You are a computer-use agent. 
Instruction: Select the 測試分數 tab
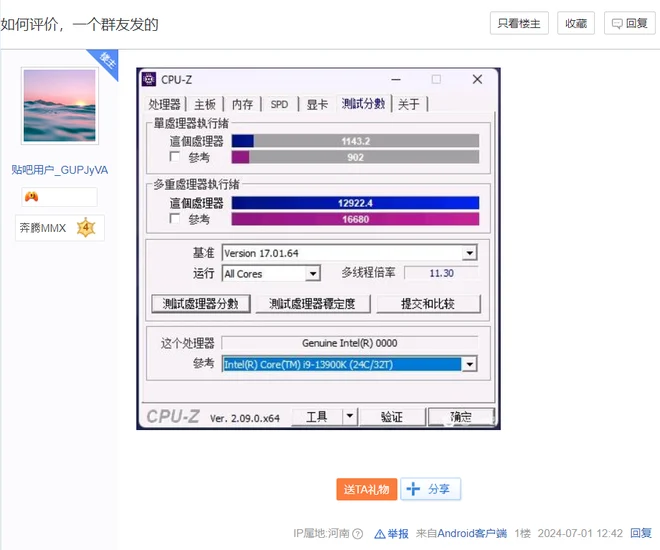point(363,103)
